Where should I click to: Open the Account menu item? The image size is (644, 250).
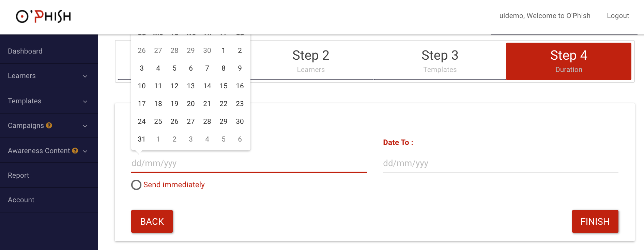coord(21,200)
